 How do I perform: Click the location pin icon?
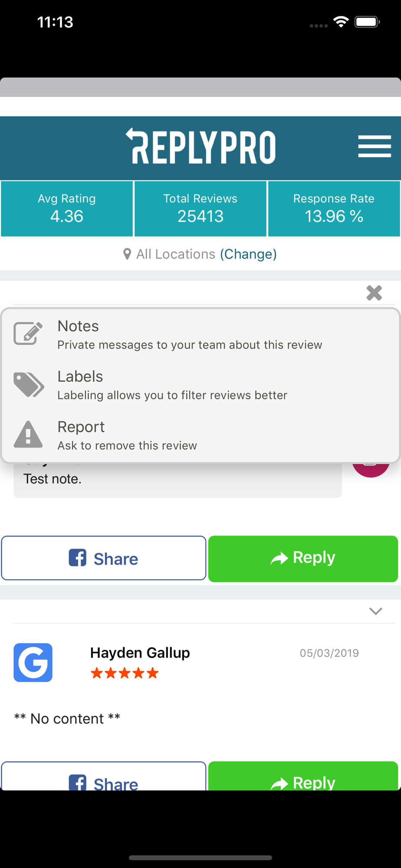(x=127, y=254)
